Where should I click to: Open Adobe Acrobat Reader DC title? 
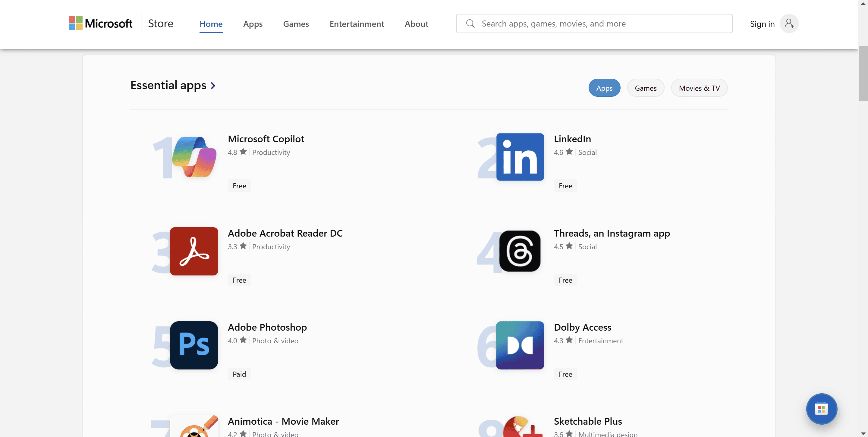coord(285,233)
